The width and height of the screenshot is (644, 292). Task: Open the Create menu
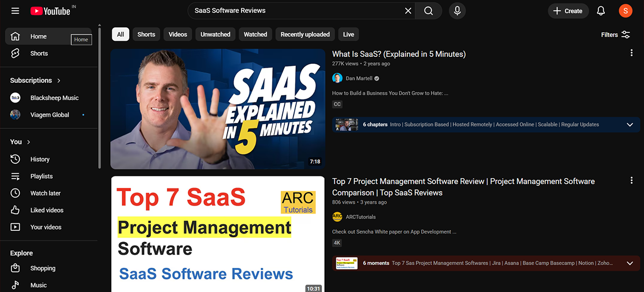pos(568,11)
